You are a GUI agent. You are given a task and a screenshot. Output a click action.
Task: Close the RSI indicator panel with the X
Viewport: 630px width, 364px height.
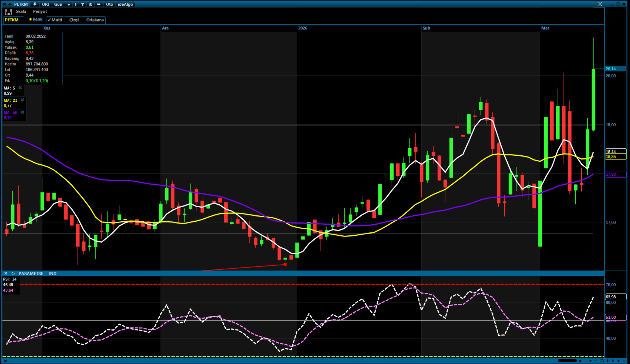point(6,274)
